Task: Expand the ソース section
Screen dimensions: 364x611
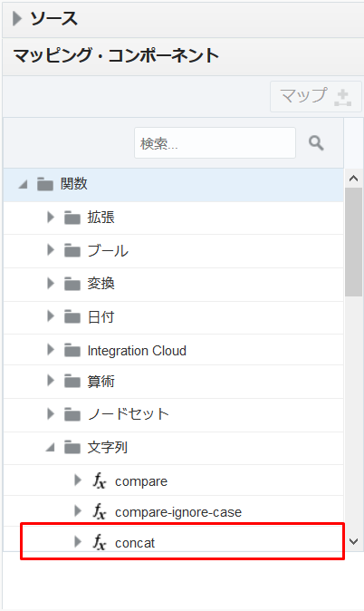Action: pos(16,18)
